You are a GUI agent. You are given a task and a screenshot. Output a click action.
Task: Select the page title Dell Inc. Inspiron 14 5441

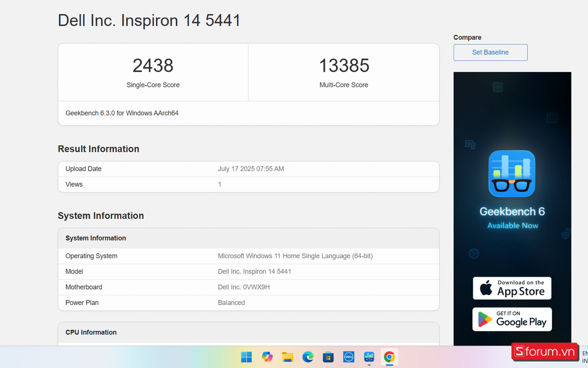point(149,21)
